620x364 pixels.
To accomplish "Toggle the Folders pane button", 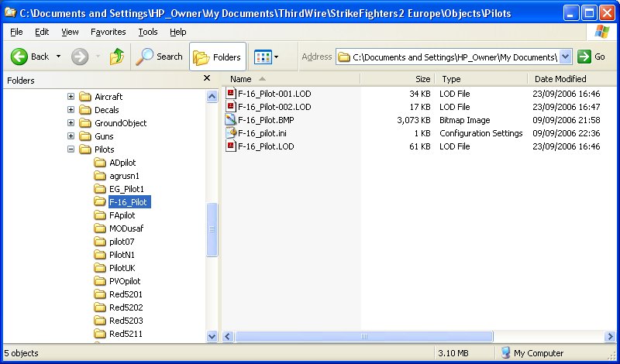I will tap(218, 57).
